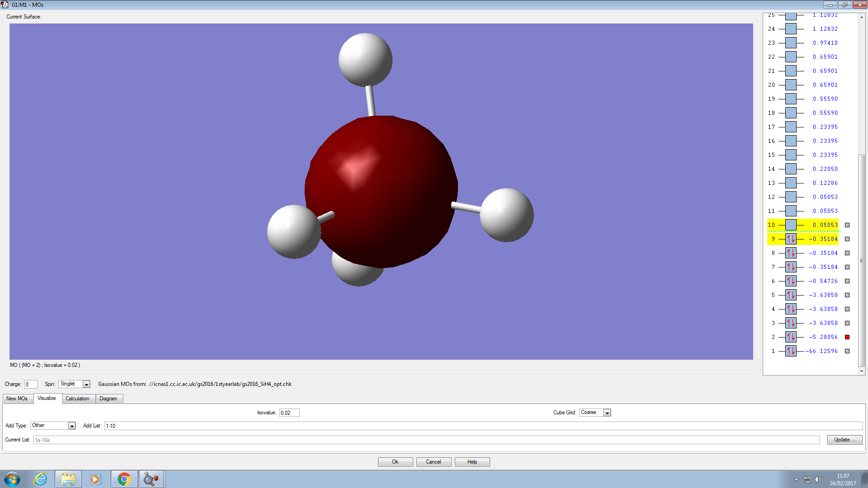Open the Chrome taskbar icon

[124, 479]
